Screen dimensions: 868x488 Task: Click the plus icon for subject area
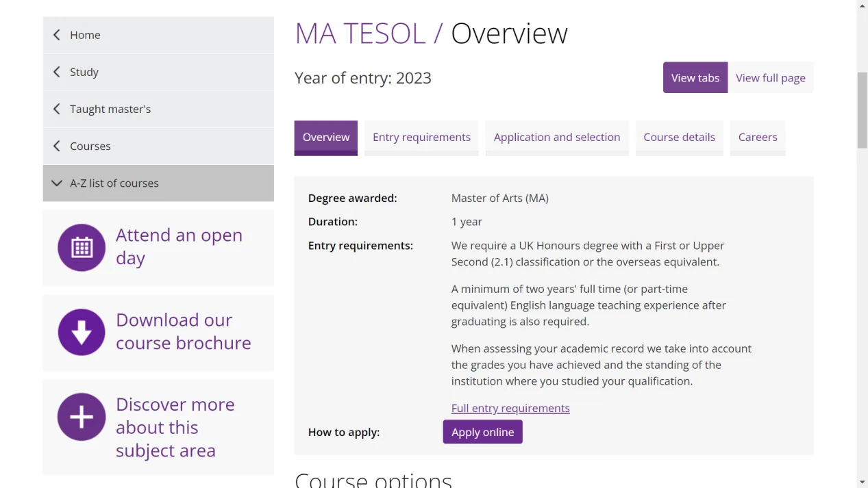tap(82, 417)
